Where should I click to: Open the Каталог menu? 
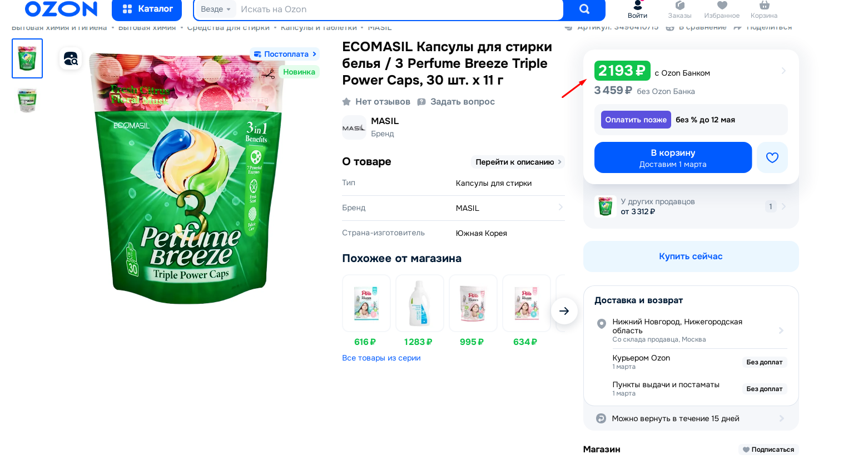point(146,9)
